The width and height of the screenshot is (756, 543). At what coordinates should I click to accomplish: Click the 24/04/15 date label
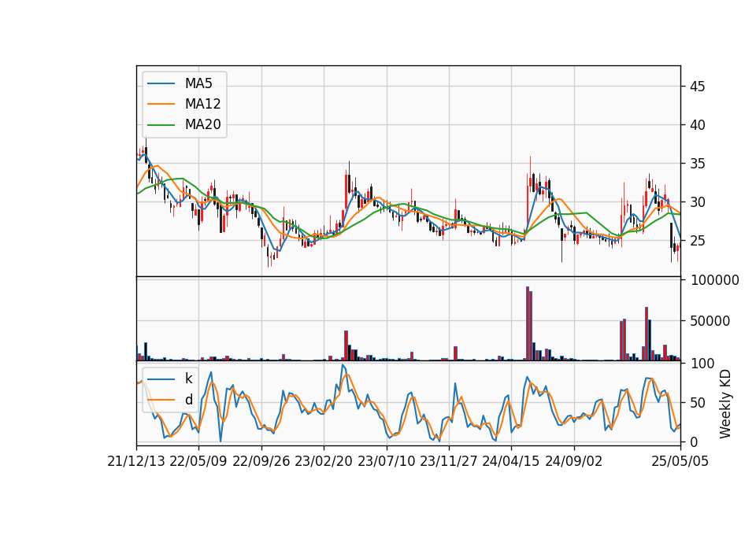point(511,462)
